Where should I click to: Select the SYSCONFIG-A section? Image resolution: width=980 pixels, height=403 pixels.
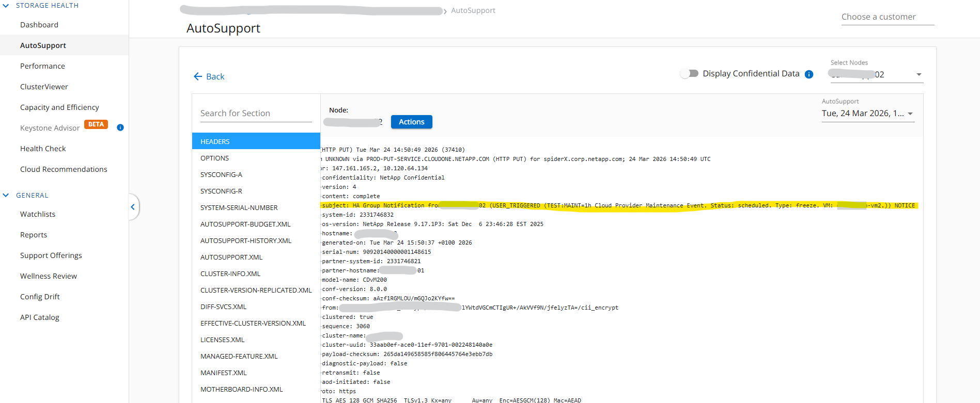256,174
